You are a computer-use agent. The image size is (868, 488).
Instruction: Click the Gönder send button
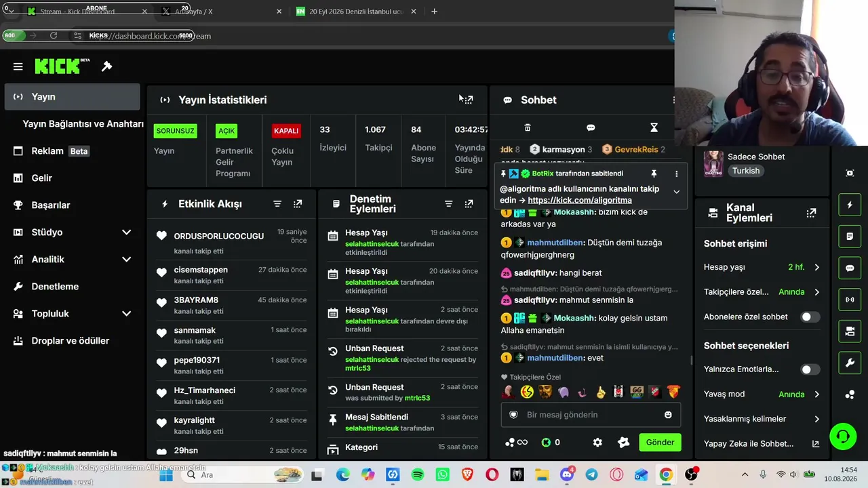pyautogui.click(x=660, y=443)
